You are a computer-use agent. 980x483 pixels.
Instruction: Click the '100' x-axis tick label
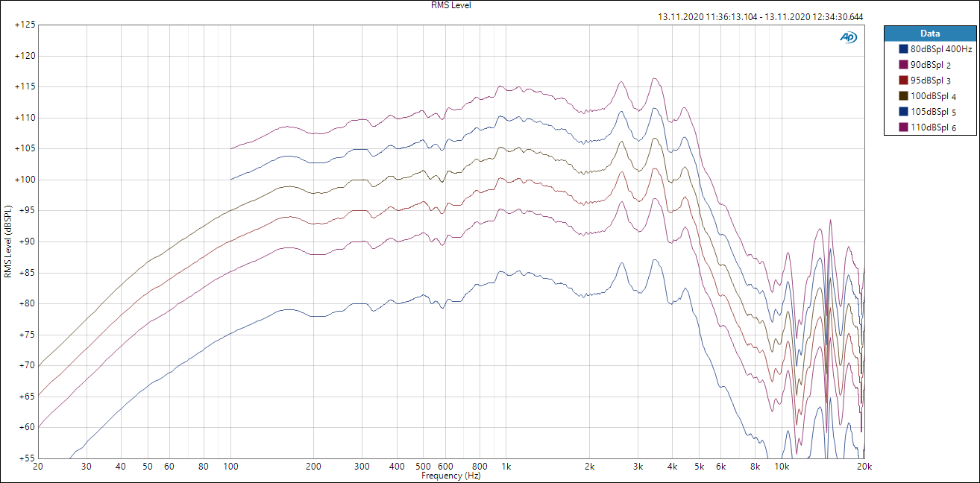(231, 467)
